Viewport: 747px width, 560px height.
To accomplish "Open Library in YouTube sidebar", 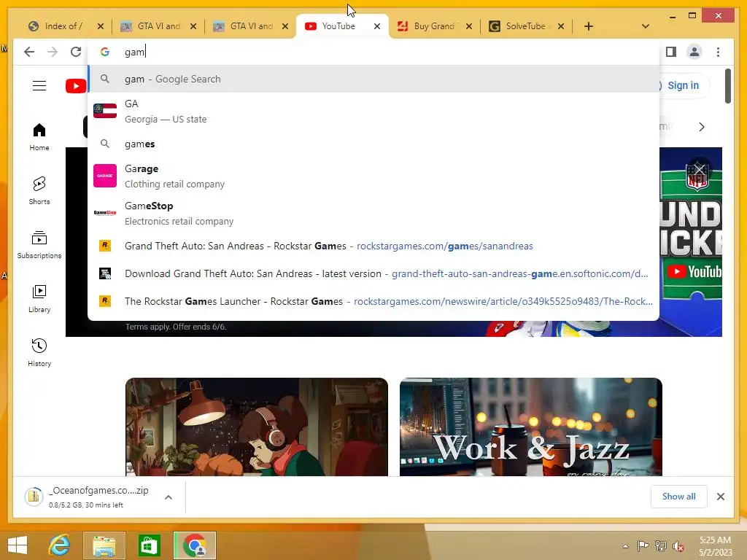I will coord(39,298).
